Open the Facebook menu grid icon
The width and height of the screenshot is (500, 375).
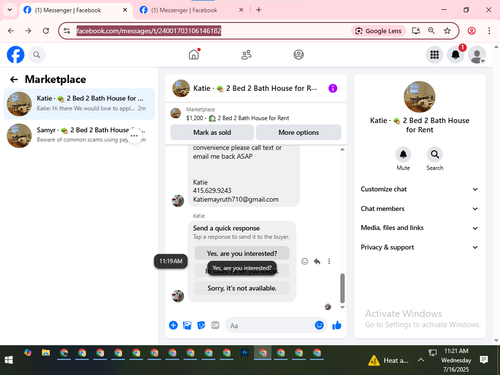coord(434,55)
